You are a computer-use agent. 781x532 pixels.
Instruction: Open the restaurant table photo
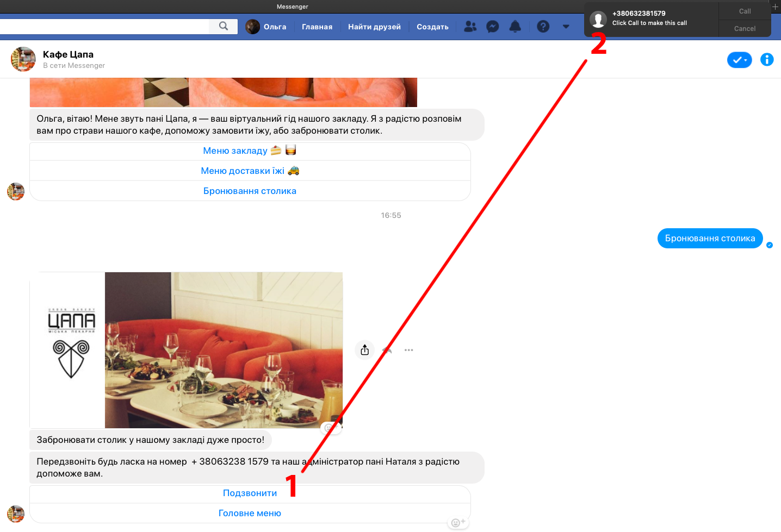224,350
